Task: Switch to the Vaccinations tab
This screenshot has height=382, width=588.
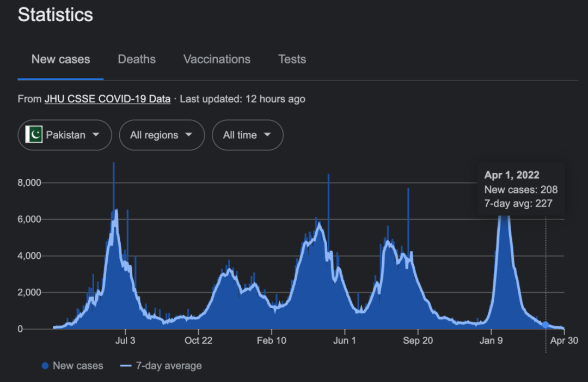Action: click(217, 59)
